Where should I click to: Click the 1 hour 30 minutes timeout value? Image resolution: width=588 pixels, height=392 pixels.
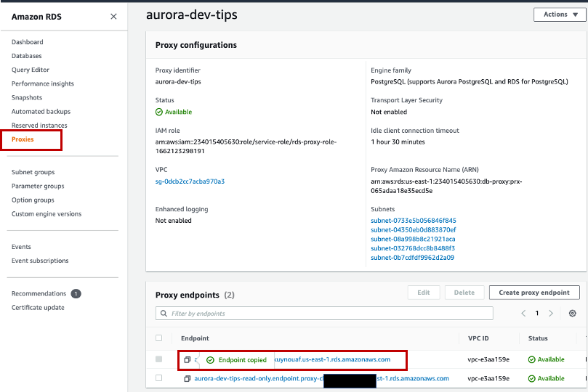tap(398, 142)
